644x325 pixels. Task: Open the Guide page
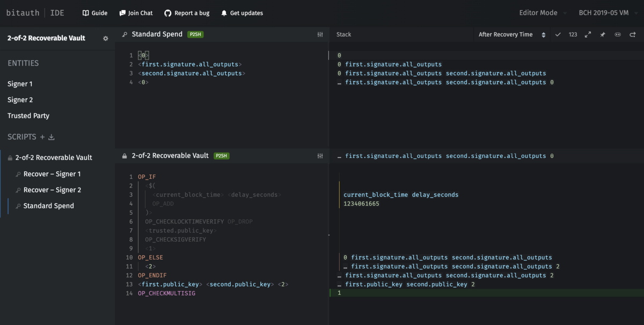95,13
